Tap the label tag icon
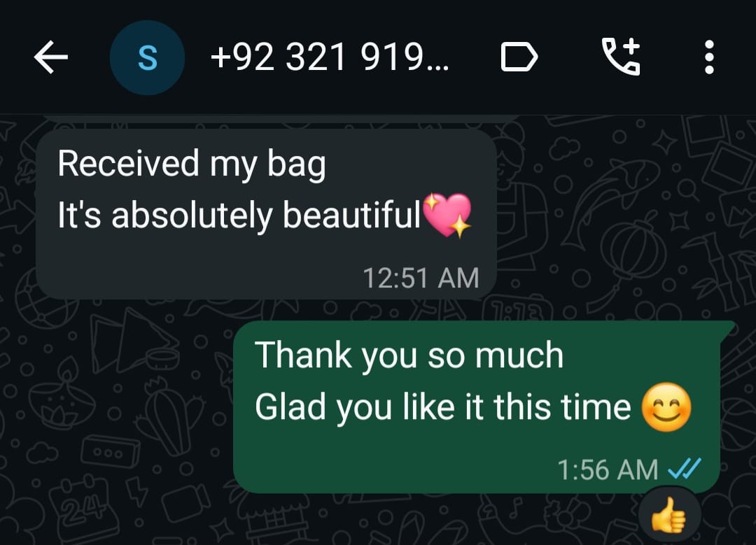Screen dimensions: 756x545 tap(519, 57)
